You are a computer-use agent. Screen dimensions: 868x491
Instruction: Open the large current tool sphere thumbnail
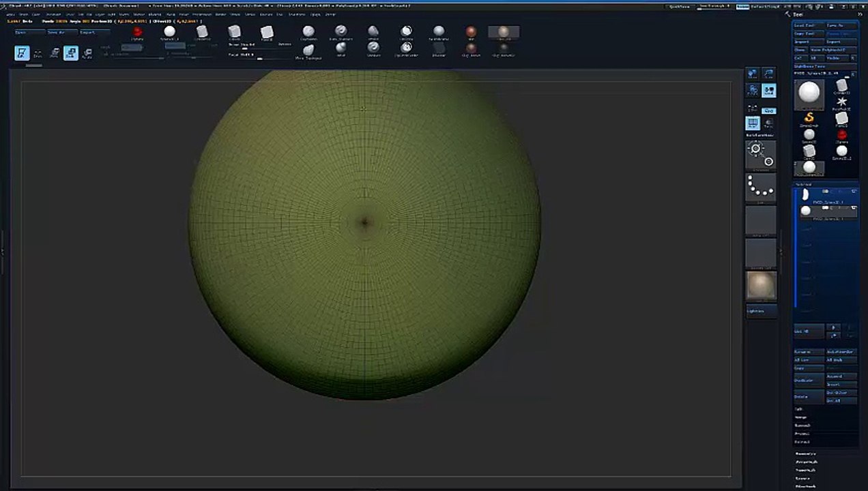[x=809, y=93]
